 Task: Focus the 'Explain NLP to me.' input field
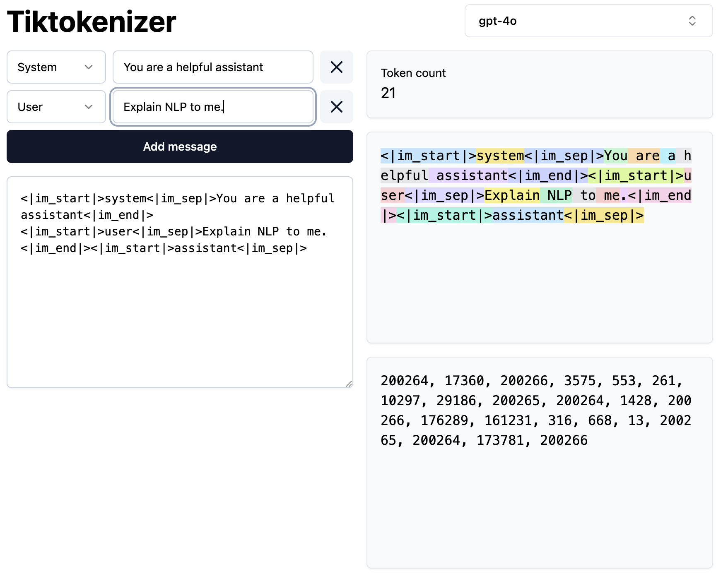pos(213,107)
